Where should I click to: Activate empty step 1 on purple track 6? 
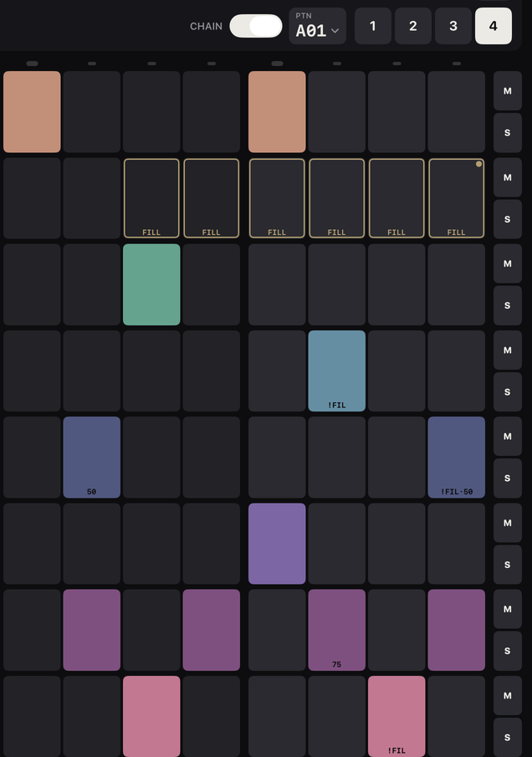point(32,544)
